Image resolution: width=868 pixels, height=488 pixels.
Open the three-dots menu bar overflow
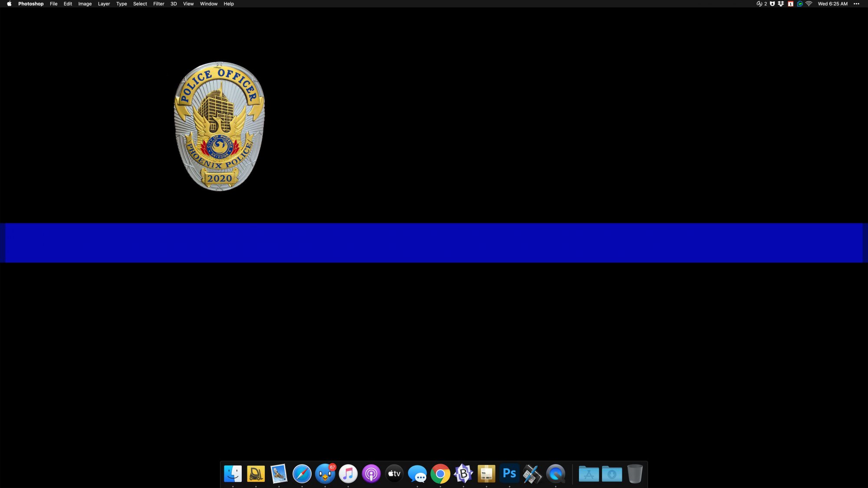[x=857, y=4]
